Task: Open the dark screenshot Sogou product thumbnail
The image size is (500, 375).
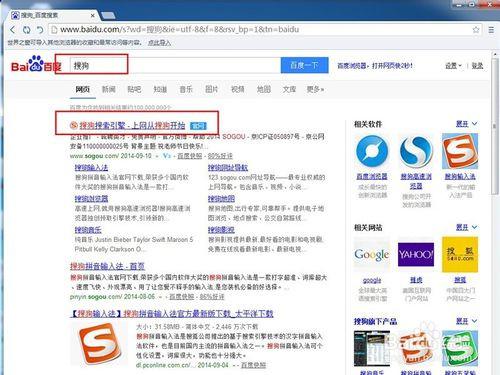Action: tap(372, 348)
